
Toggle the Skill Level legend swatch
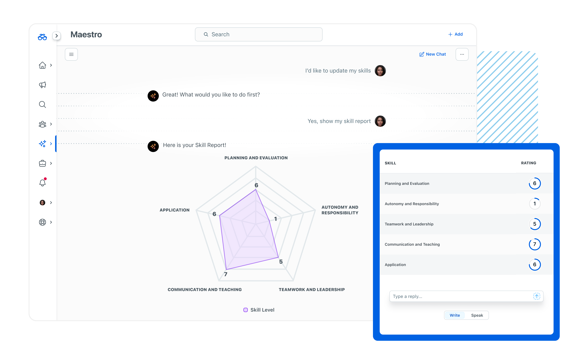click(x=245, y=310)
